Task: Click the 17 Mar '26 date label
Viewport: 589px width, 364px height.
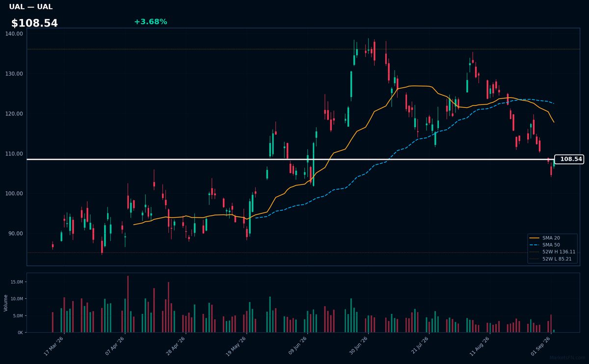Action: [x=54, y=346]
